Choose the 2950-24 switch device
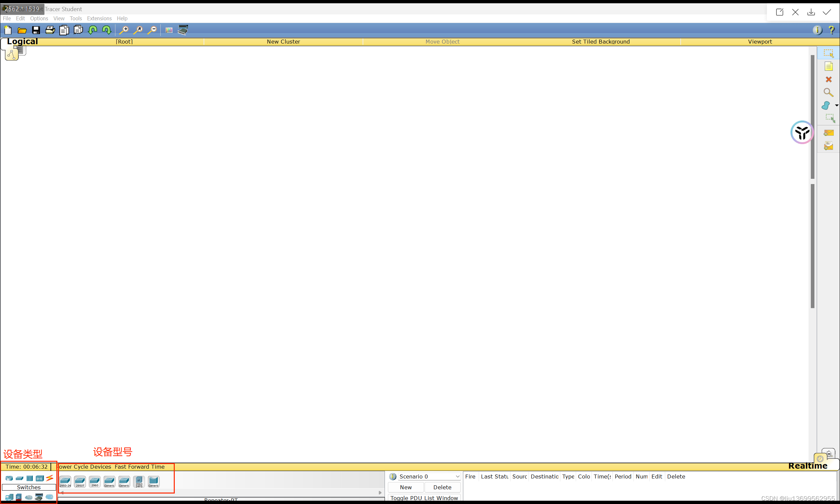Screen dimensions: 840x504 pos(65,481)
